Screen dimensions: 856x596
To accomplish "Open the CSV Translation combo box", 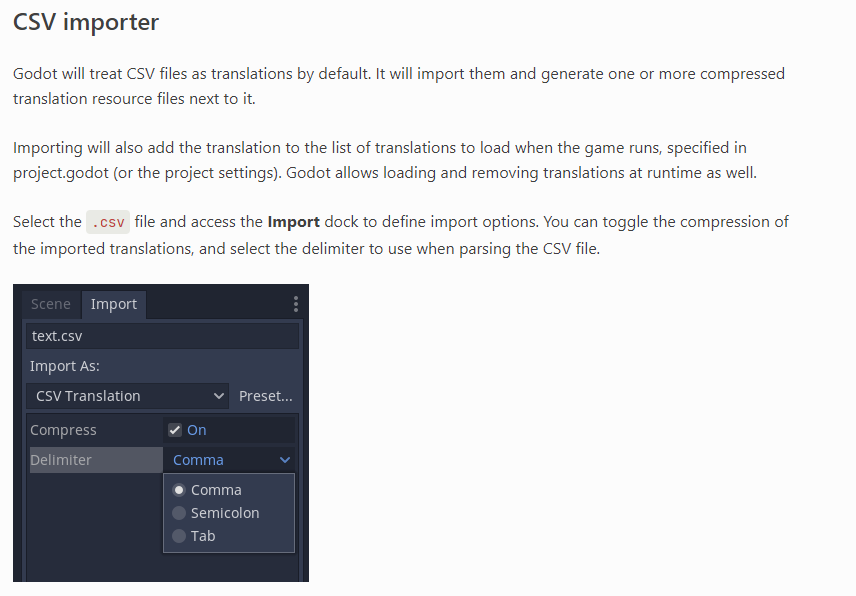I will click(127, 396).
